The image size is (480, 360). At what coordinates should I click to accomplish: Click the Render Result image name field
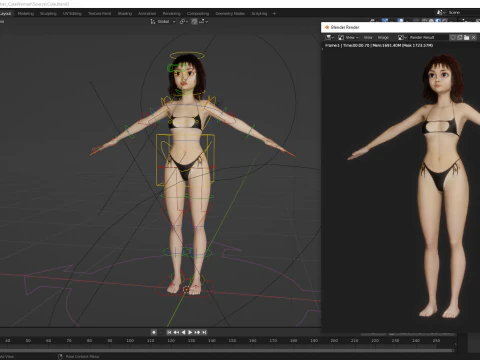tap(428, 38)
